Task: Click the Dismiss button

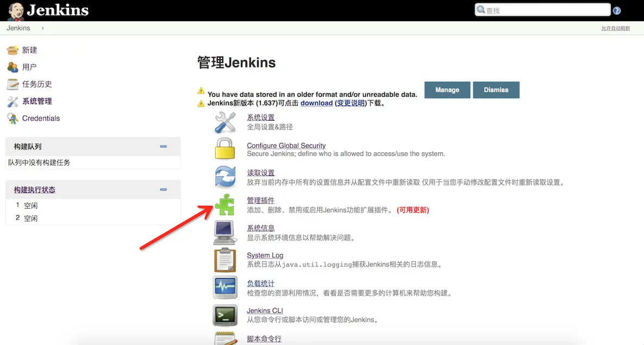Action: [496, 90]
